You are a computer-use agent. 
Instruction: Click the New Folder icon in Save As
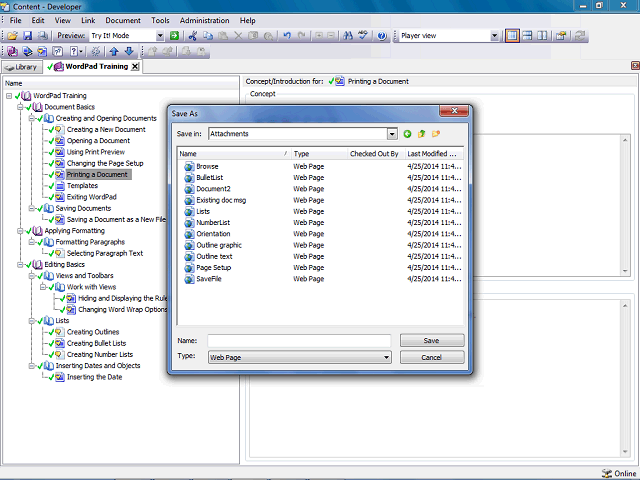[x=436, y=134]
